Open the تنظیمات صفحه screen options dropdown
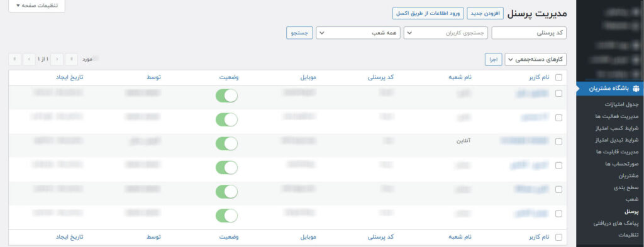 [x=37, y=6]
